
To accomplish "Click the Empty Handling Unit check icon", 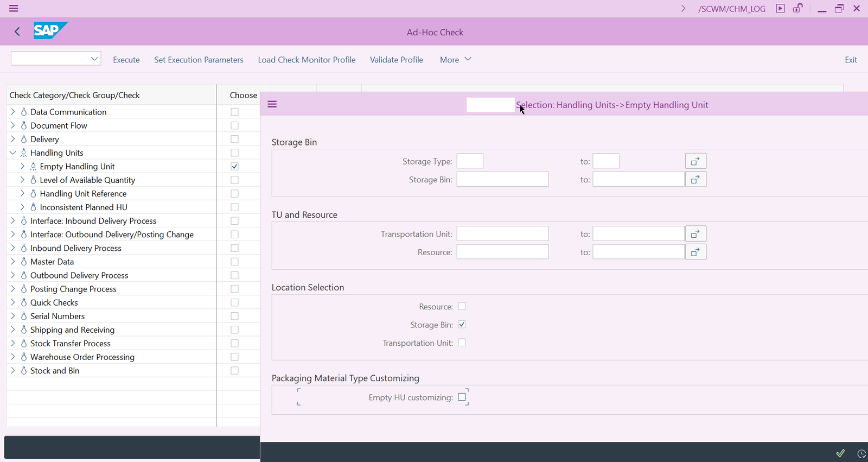I will (33, 166).
